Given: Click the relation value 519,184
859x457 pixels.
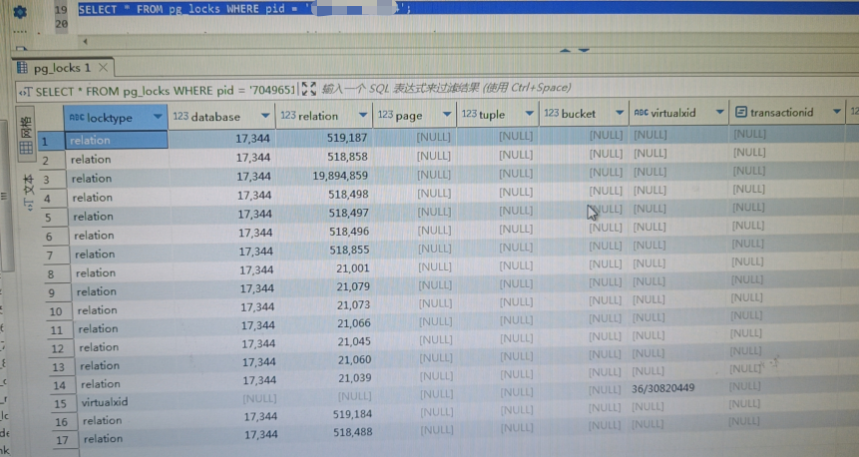Looking at the screenshot, I should coord(352,414).
